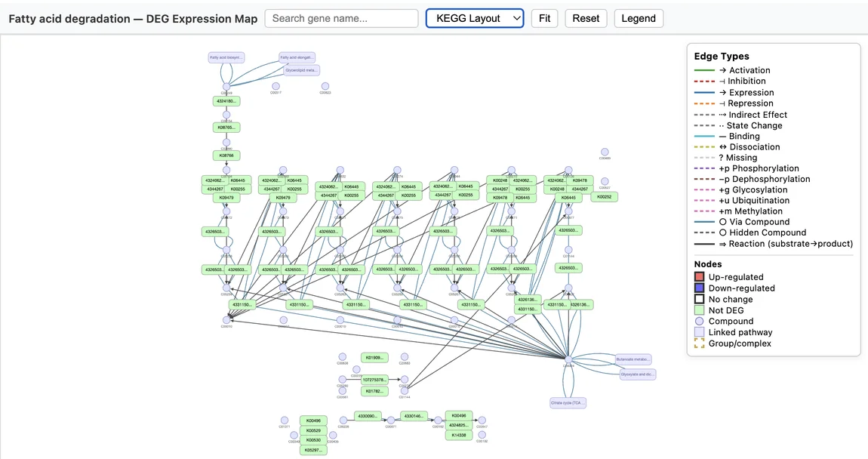Click the Down-regulated blue swatch in legend
The height and width of the screenshot is (459, 868).
tap(700, 288)
